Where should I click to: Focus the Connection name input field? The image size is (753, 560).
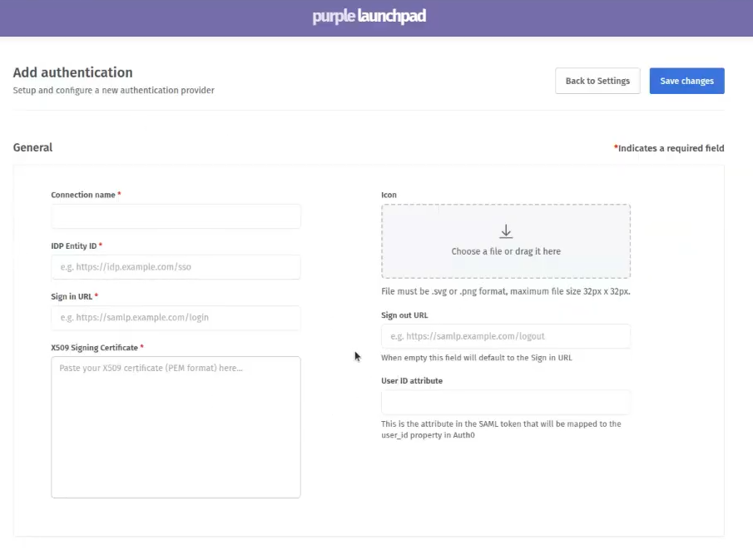point(176,216)
